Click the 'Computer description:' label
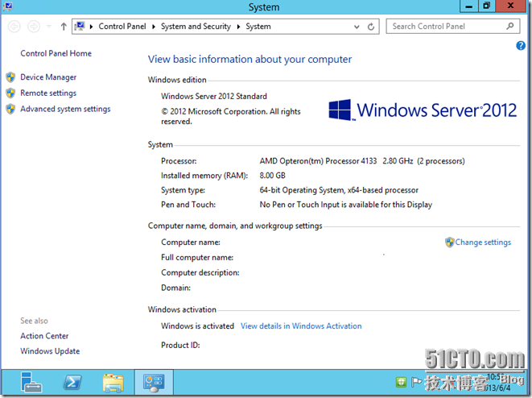The width and height of the screenshot is (532, 398). click(200, 272)
